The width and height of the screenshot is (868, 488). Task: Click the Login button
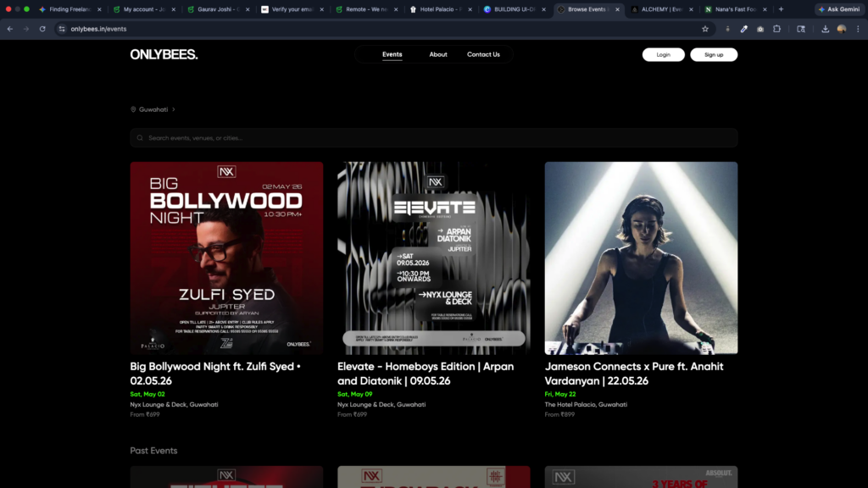[663, 55]
